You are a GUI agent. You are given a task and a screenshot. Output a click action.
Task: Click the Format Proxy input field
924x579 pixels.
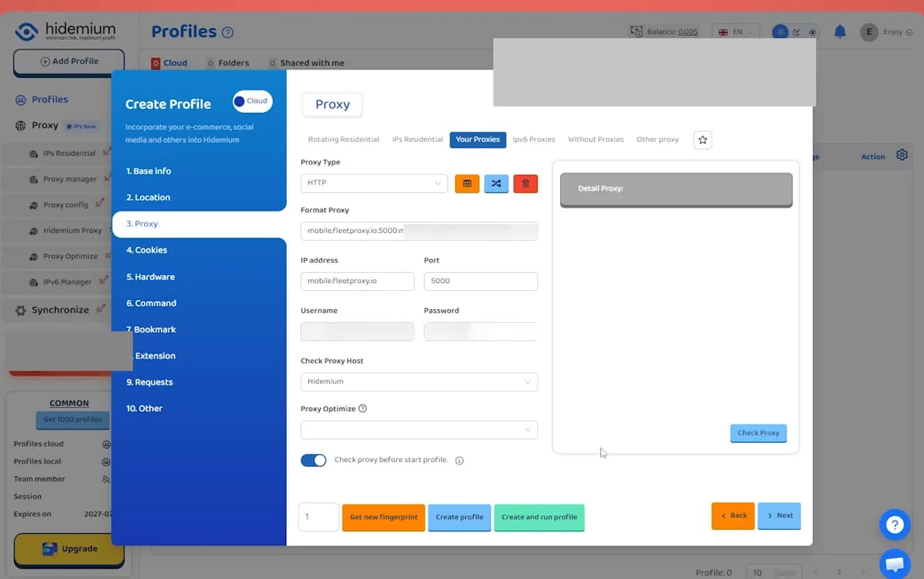(419, 231)
